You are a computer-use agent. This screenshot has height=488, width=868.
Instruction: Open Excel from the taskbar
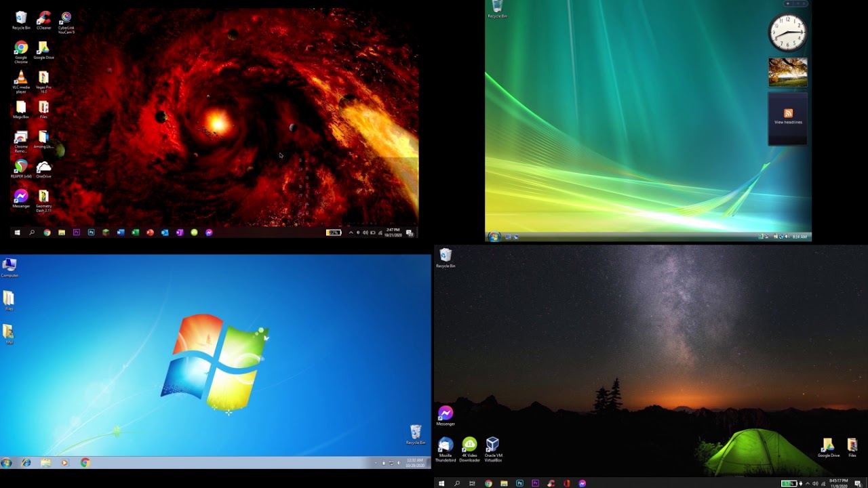tap(136, 232)
